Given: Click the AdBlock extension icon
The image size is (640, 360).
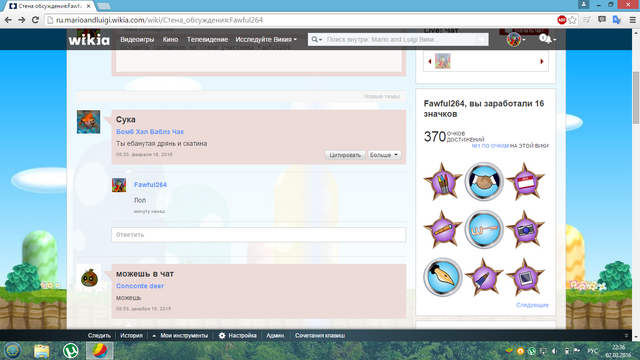Looking at the screenshot, I should click(562, 20).
